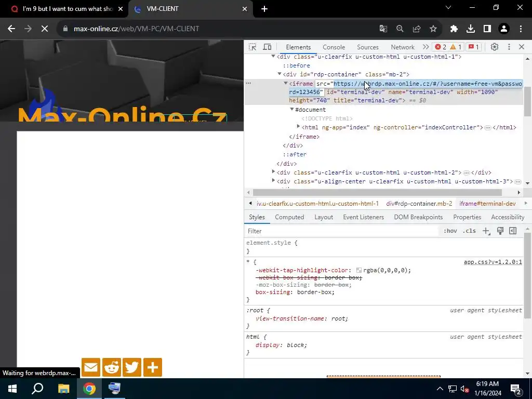Close the VM-CLIENT tab

[245, 9]
